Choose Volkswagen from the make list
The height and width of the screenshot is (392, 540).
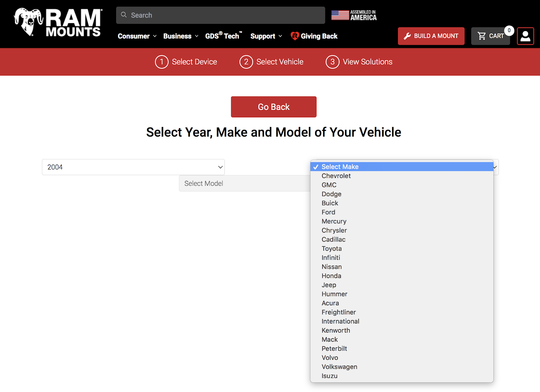pyautogui.click(x=402, y=367)
